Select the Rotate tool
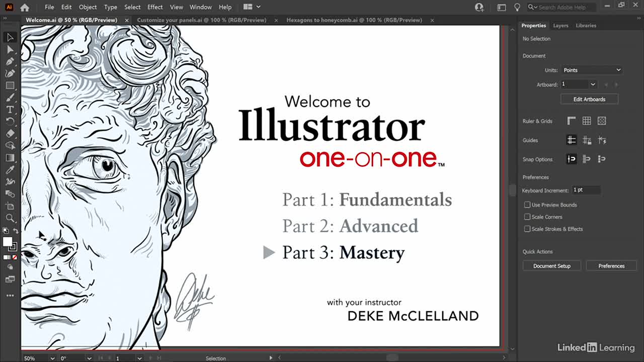Image resolution: width=644 pixels, height=362 pixels. coord(10,122)
